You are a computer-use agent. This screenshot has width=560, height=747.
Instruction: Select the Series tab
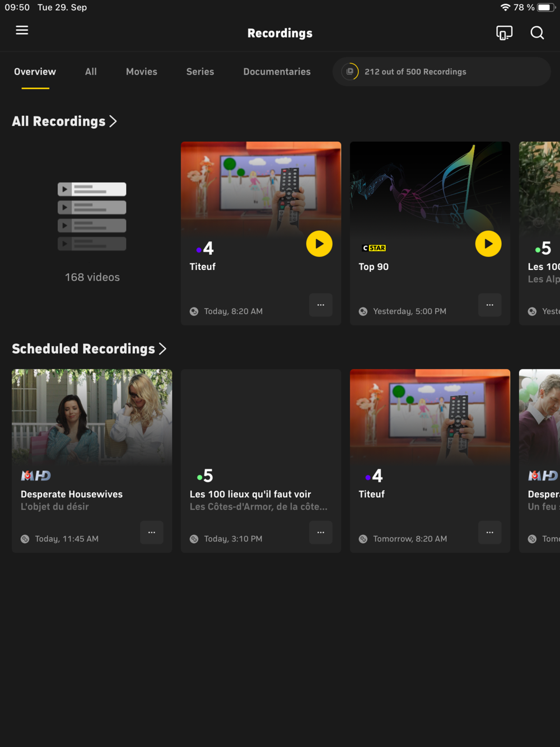(200, 72)
